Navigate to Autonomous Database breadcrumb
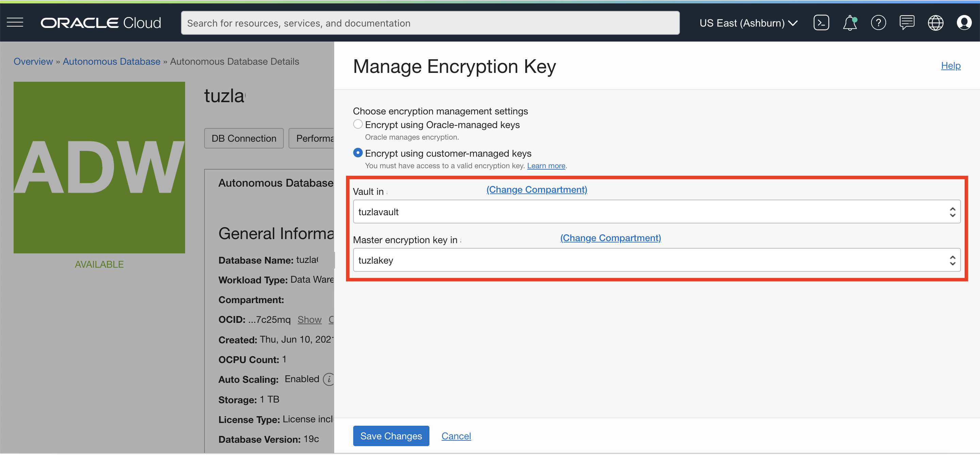This screenshot has height=455, width=980. pyautogui.click(x=112, y=61)
